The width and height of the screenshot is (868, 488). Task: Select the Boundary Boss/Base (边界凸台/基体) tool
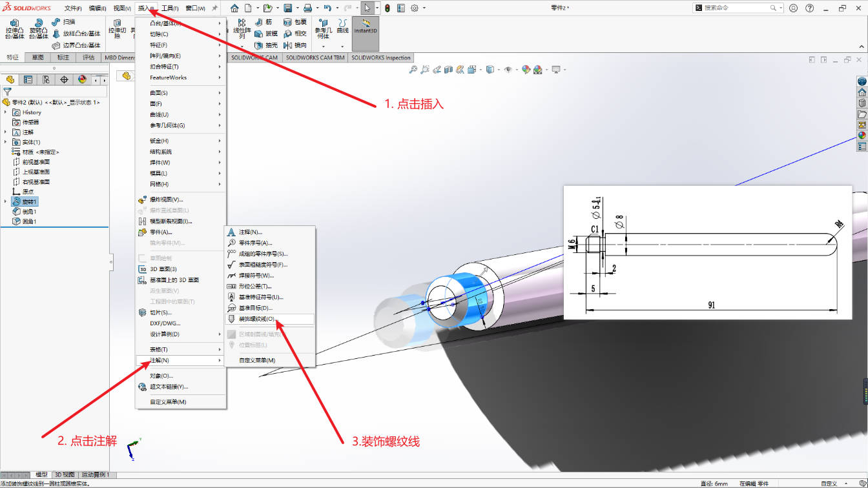coord(76,45)
